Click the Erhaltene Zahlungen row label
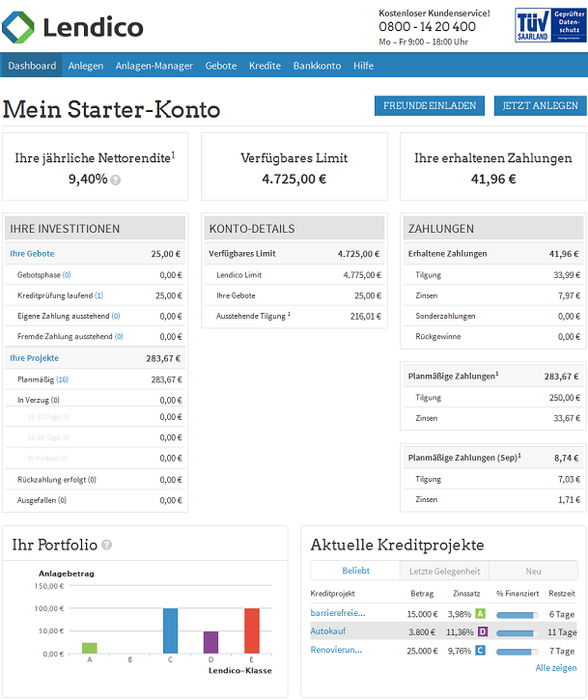588x700 pixels. [x=447, y=254]
